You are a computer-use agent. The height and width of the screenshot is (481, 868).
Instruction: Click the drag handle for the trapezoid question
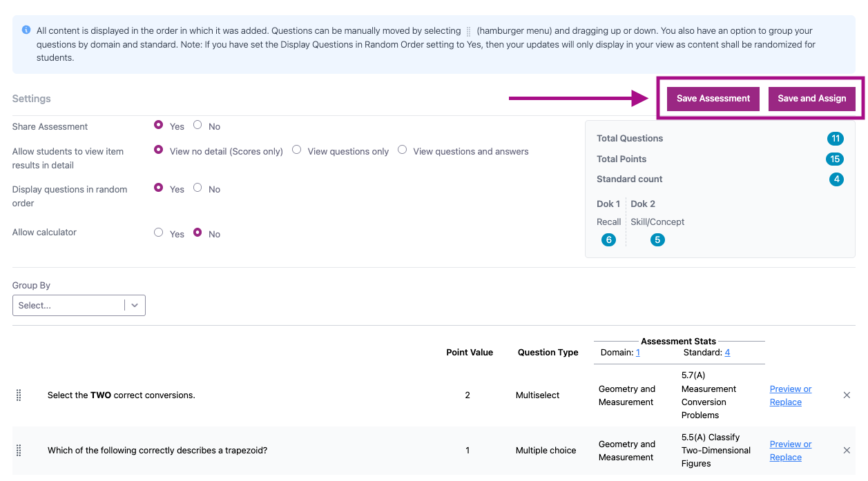click(19, 451)
